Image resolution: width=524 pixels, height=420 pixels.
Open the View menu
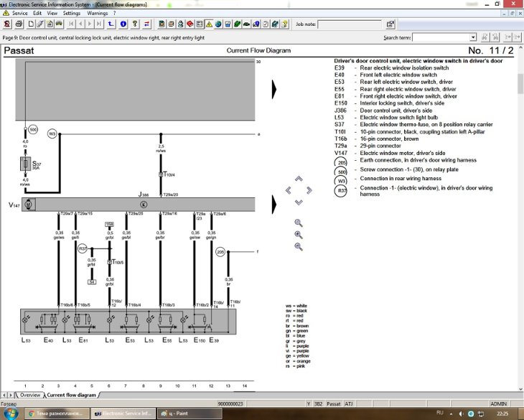click(52, 13)
